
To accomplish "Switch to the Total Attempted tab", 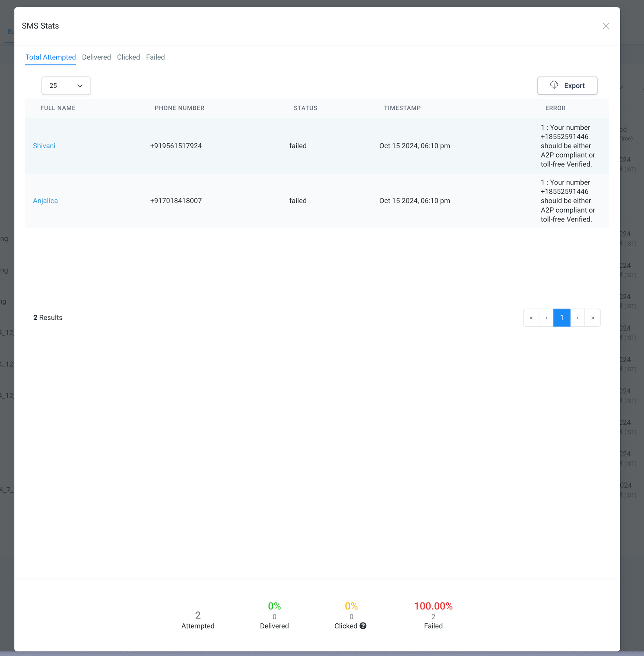I will [x=51, y=57].
